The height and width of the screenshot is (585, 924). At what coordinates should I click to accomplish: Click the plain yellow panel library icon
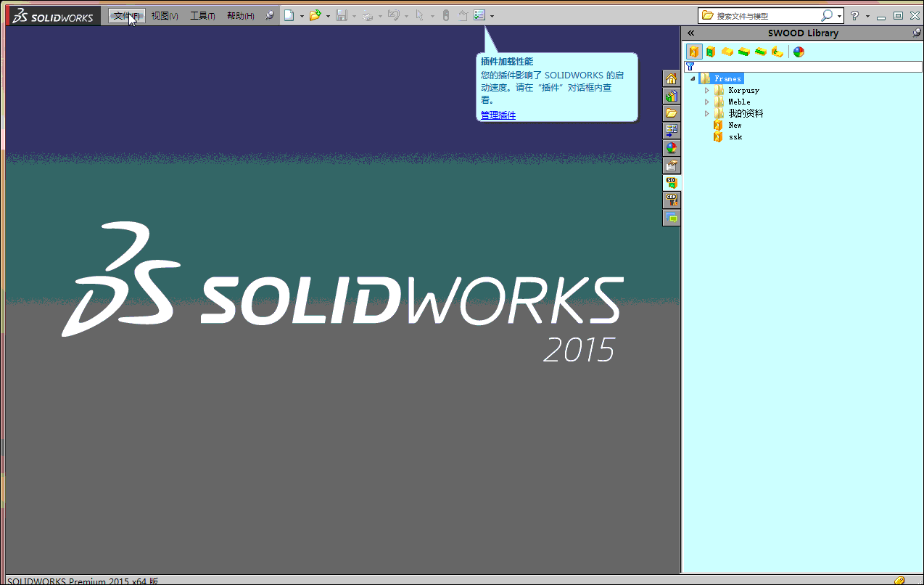(727, 52)
